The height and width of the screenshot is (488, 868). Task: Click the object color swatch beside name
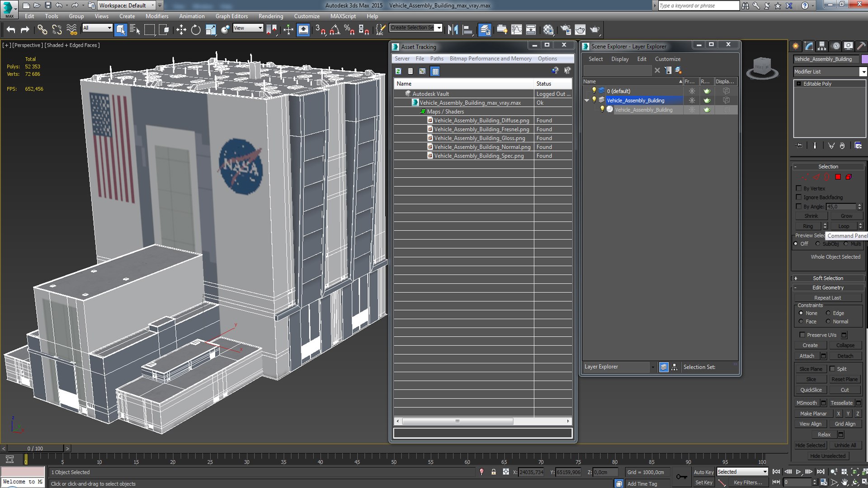(x=864, y=59)
